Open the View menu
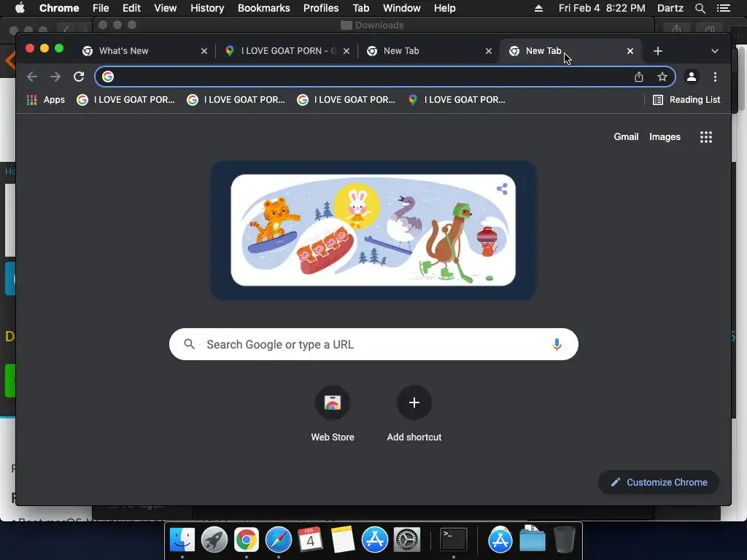This screenshot has height=560, width=747. click(166, 8)
